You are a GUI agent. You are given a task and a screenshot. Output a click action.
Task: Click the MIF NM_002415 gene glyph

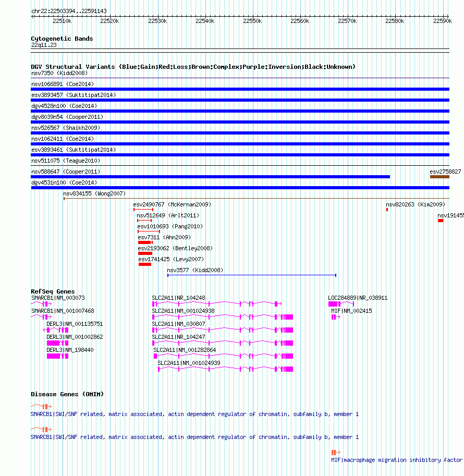336,316
